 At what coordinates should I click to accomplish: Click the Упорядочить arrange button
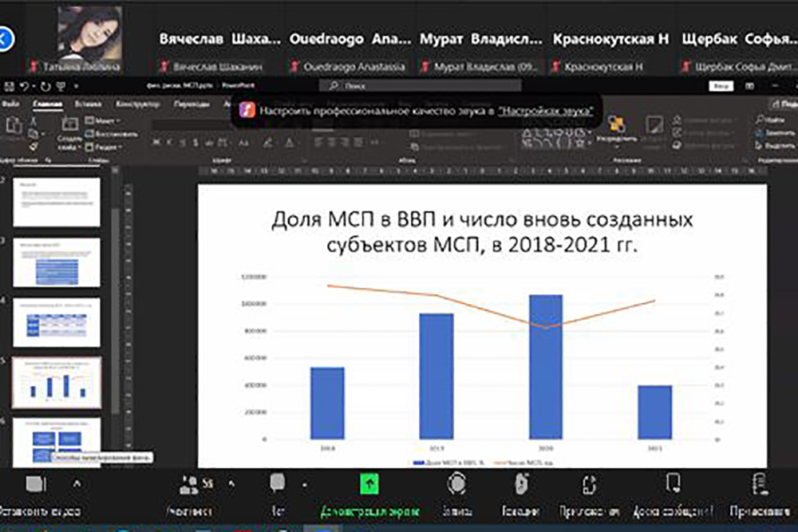click(616, 130)
